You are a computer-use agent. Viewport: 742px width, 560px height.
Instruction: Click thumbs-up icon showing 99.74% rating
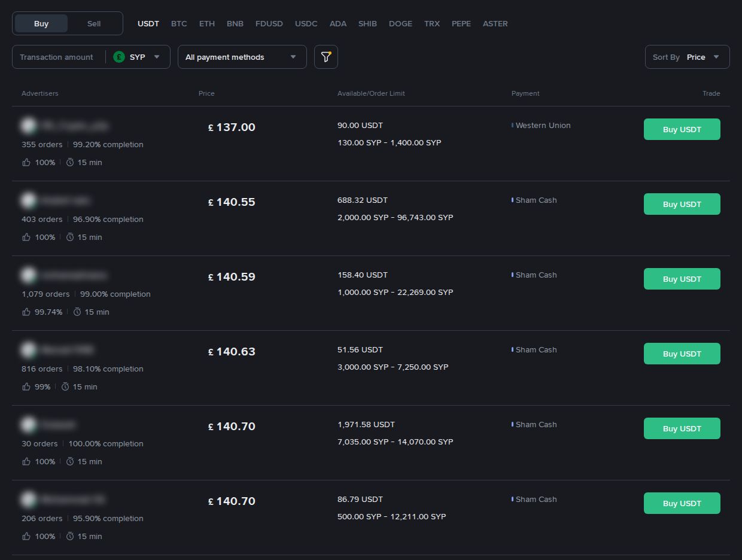tap(26, 312)
